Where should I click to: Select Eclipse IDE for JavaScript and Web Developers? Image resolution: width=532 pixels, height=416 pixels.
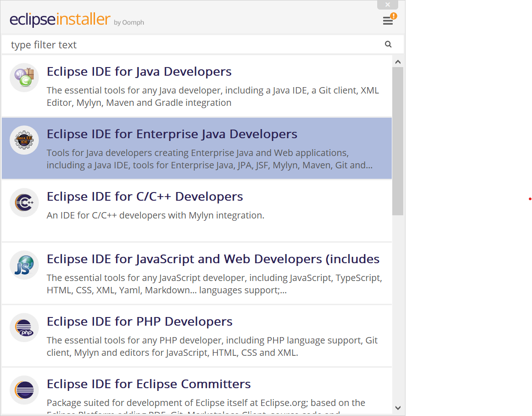point(197,273)
